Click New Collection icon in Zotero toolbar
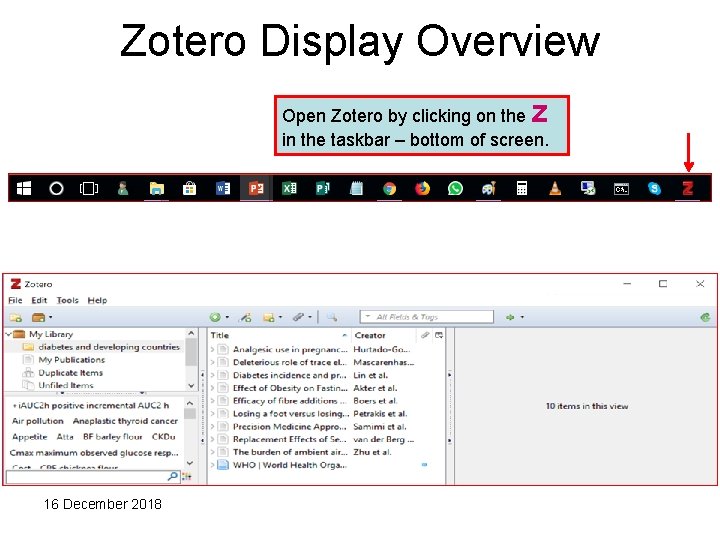 coord(16,317)
